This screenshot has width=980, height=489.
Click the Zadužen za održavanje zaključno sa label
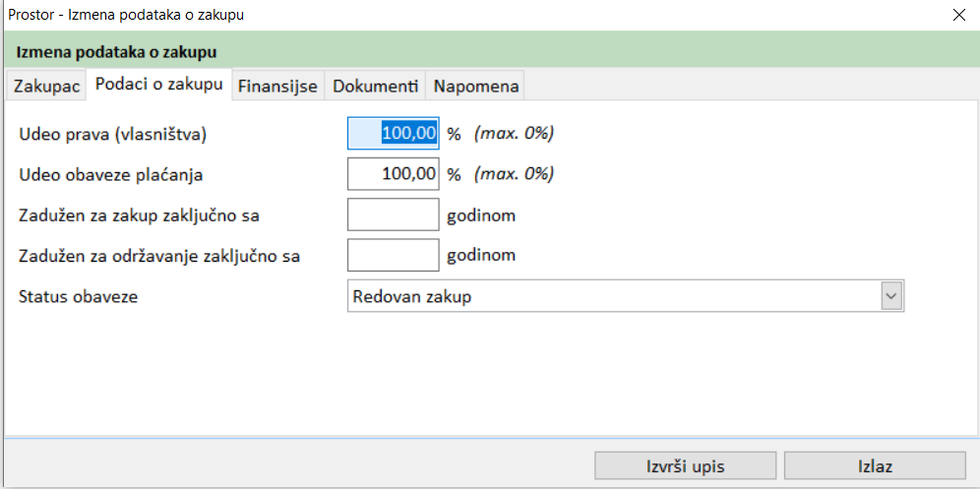click(x=159, y=256)
